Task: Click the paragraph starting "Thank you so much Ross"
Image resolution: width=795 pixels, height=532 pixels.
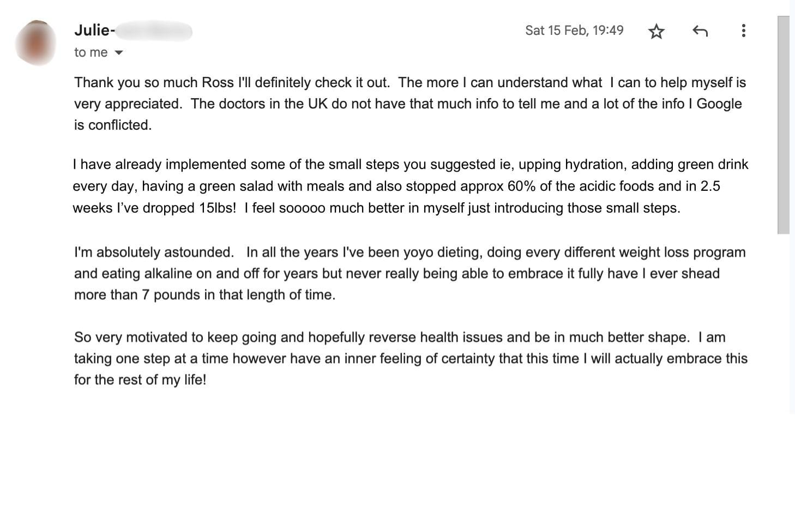Action: 410,104
